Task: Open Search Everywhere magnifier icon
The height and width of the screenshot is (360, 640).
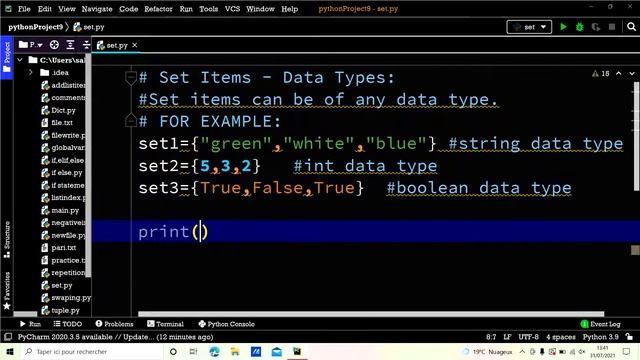Action: coord(631,27)
